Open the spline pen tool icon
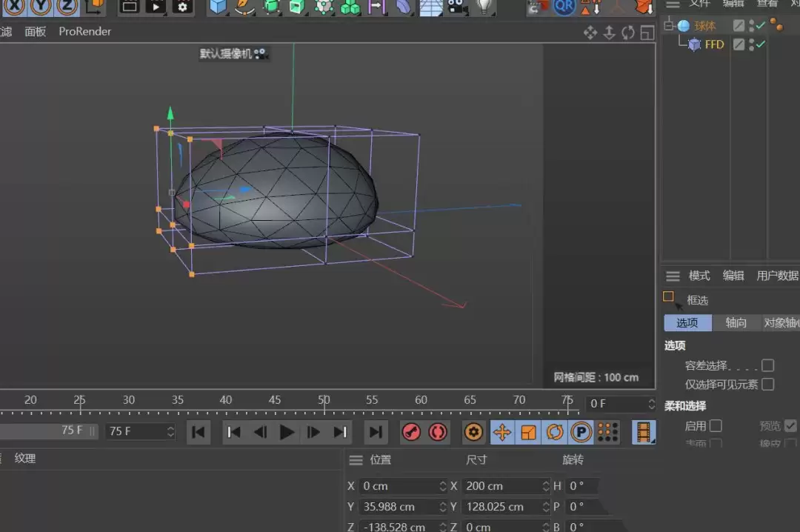800x532 pixels. [x=244, y=8]
